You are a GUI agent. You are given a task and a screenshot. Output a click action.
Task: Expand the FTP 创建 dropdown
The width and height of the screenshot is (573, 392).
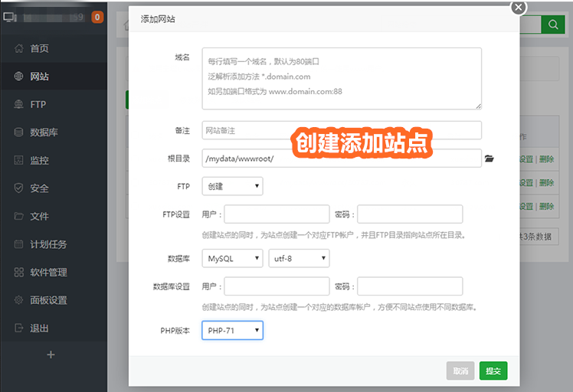[x=232, y=186]
